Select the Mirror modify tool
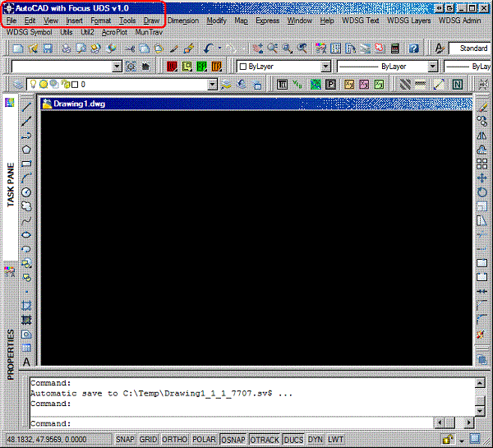493x448 pixels. point(482,136)
